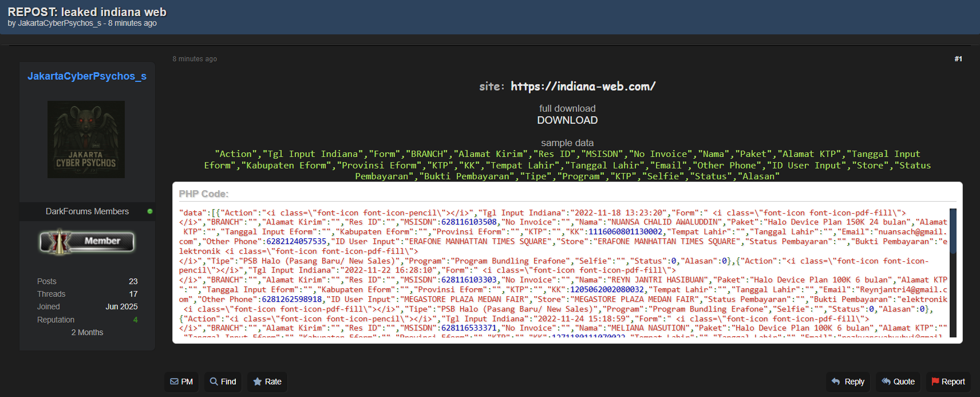The width and height of the screenshot is (980, 397).
Task: Open the post permalink #1
Action: click(x=958, y=59)
